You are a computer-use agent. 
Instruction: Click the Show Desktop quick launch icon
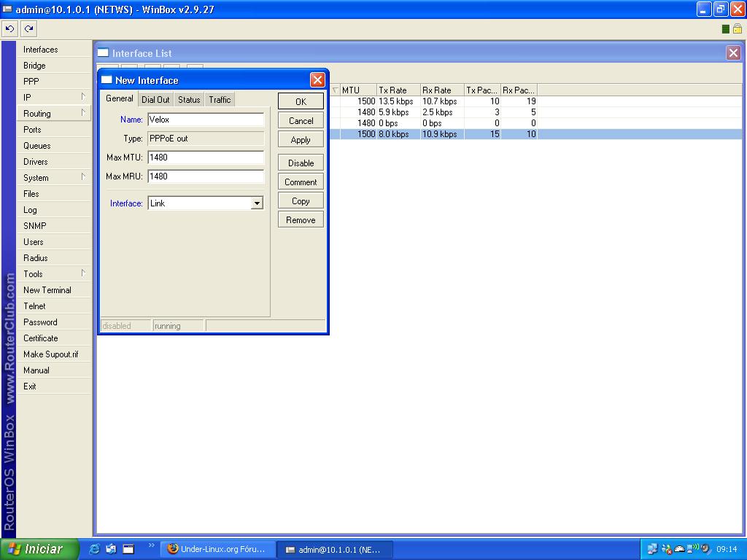coord(128,549)
